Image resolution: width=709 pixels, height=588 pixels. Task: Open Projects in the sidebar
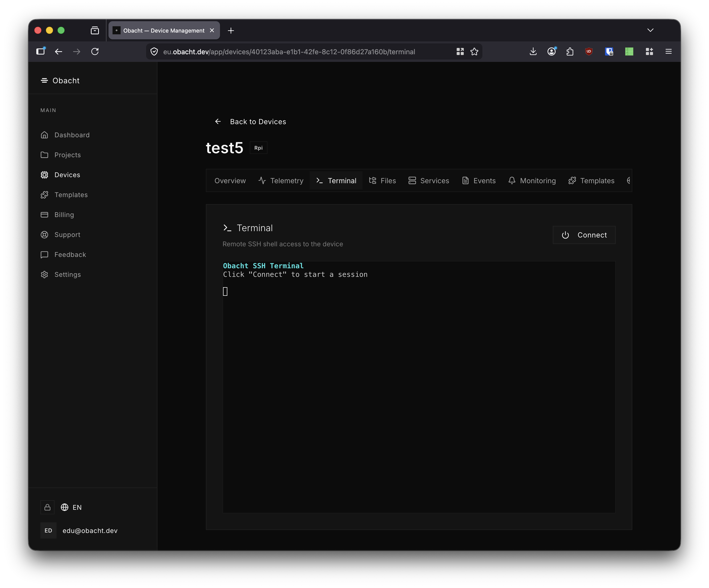(61, 155)
